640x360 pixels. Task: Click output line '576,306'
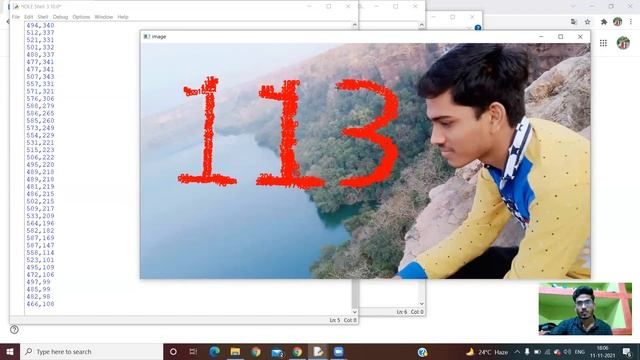click(40, 99)
